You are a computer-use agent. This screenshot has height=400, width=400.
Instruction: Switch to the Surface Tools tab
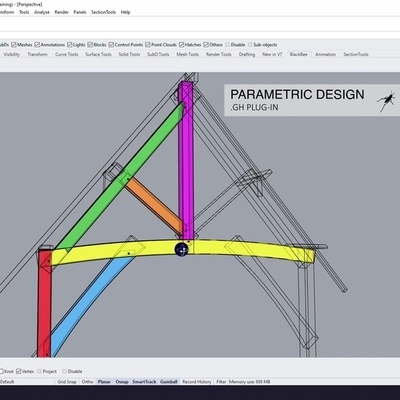tap(98, 54)
